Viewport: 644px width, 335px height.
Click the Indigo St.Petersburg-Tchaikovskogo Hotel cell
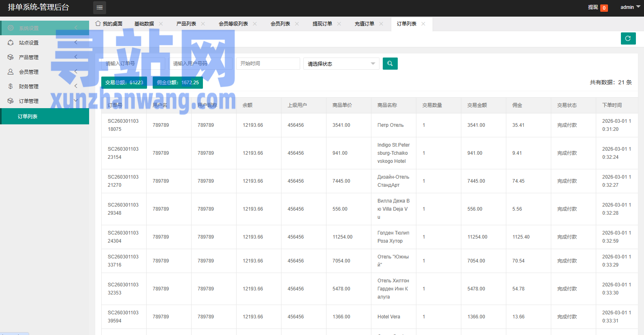coord(394,153)
